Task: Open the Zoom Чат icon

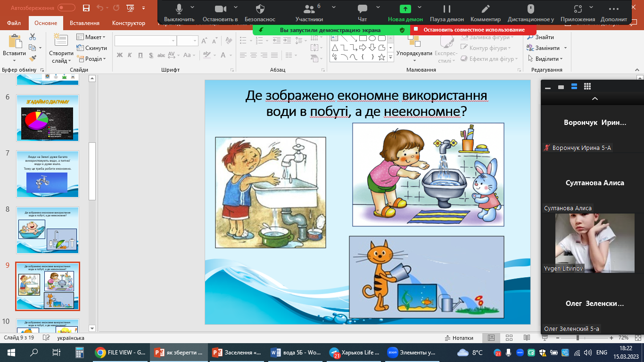Action: pyautogui.click(x=363, y=9)
